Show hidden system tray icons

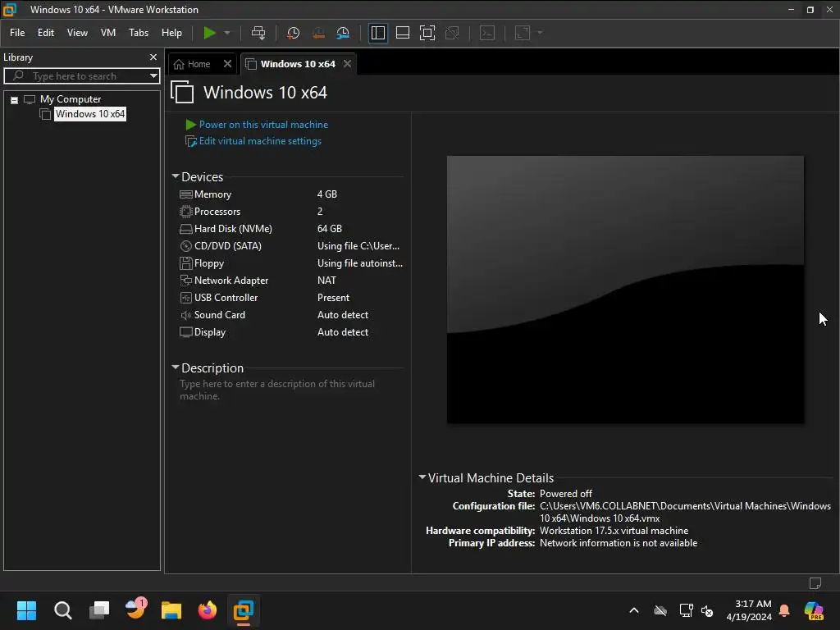(634, 610)
